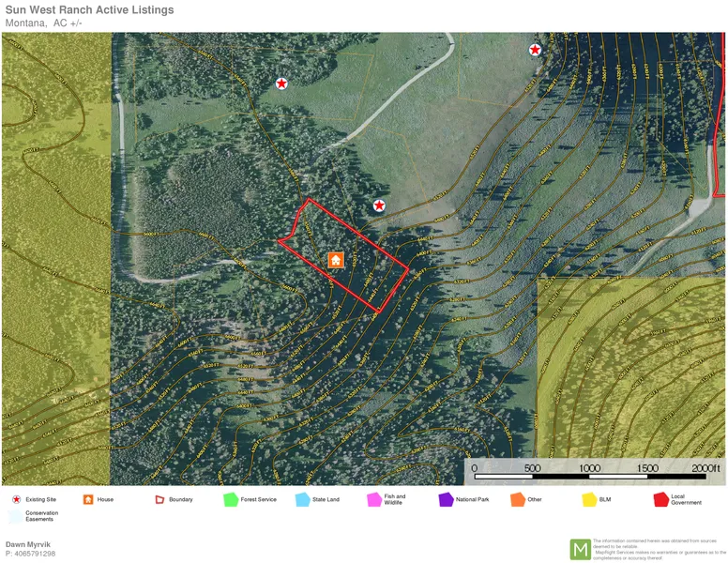Click the green MapRight logo
Image resolution: width=728 pixels, height=563 pixels.
[581, 549]
